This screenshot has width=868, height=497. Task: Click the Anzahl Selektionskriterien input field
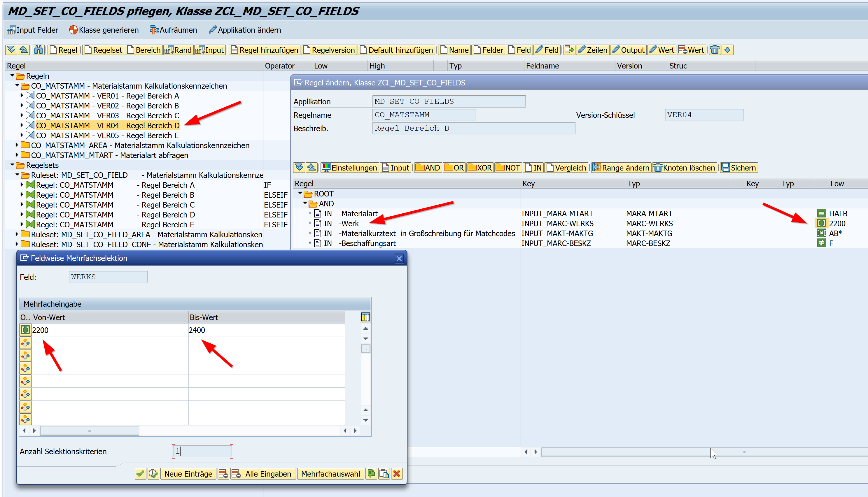click(202, 451)
